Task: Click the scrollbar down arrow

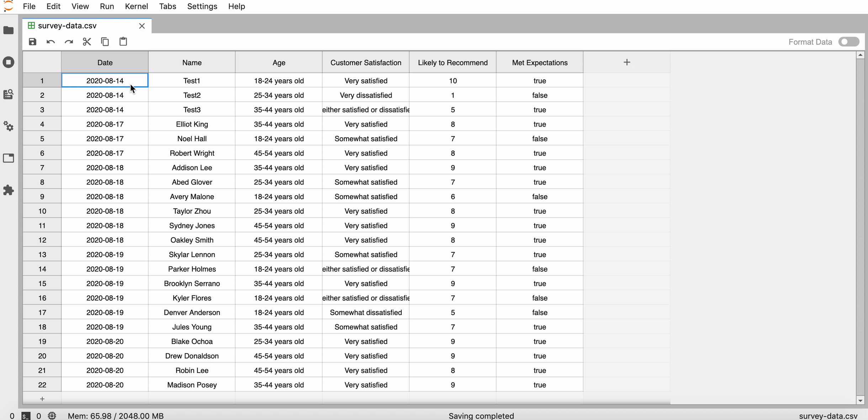Action: pos(860,400)
